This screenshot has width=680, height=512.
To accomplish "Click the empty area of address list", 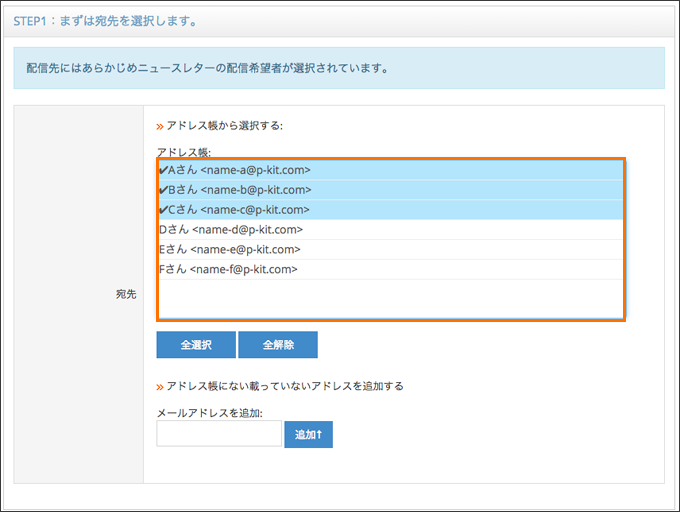I will pyautogui.click(x=390, y=298).
